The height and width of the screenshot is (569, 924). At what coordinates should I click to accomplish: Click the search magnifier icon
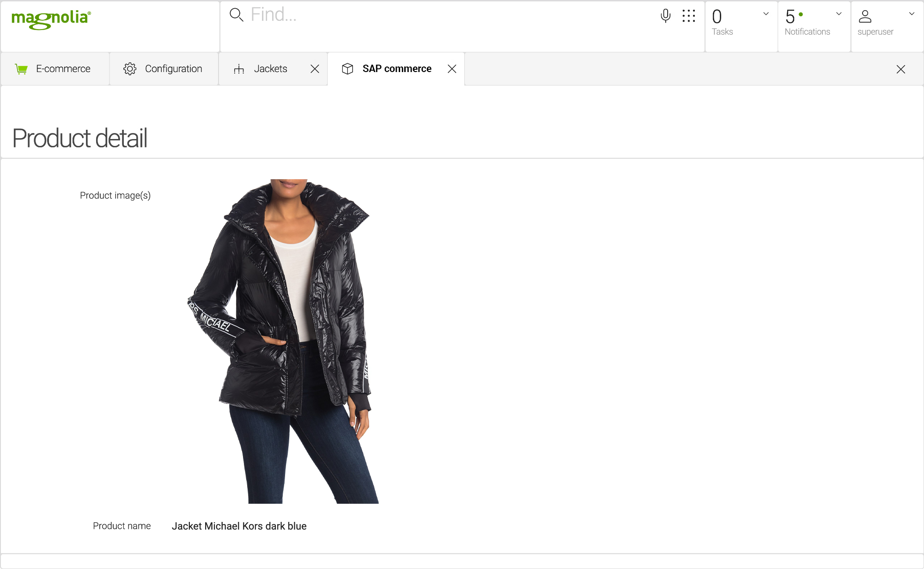click(x=236, y=15)
